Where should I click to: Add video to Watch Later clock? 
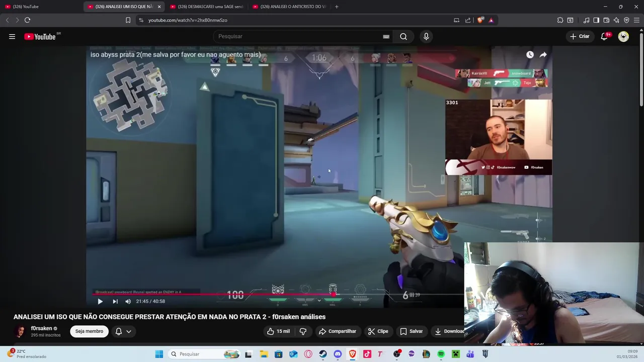click(x=530, y=54)
